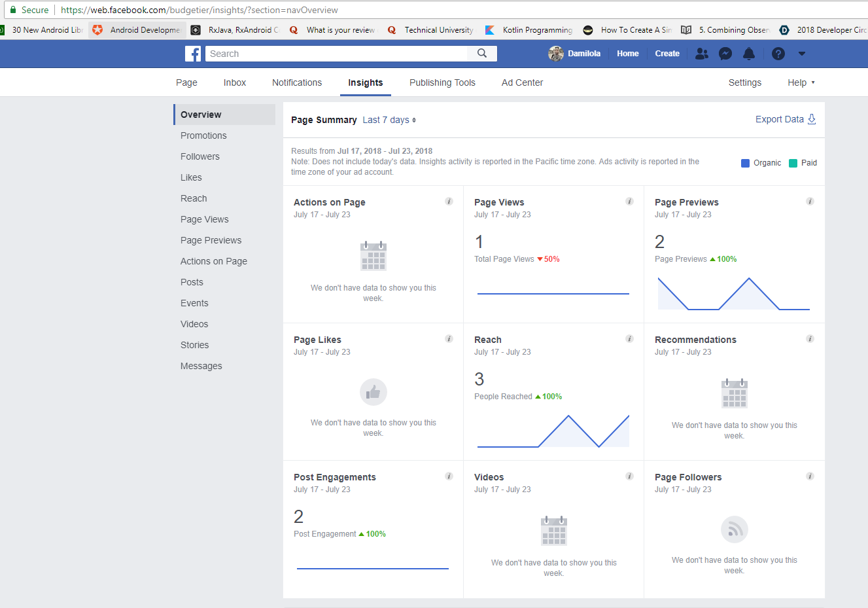Open the Notifications bell icon

tap(749, 54)
